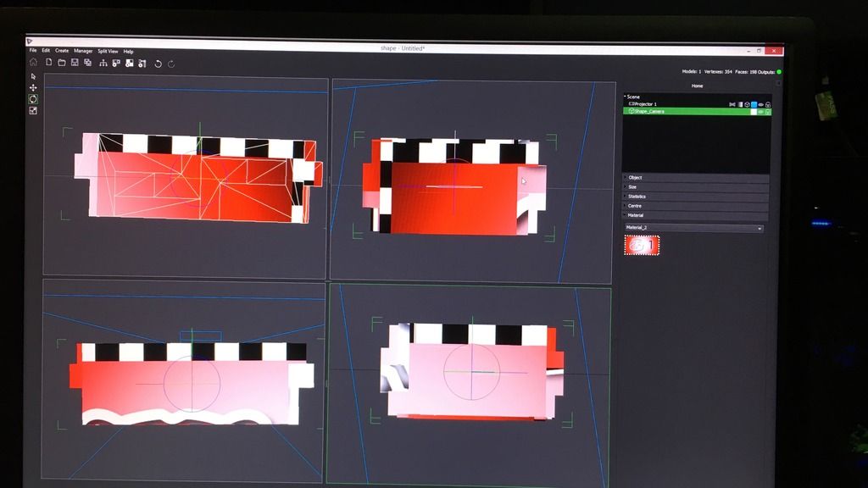Click the gradient shading icon on Projector 1 row
Screen dimensions: 868x488
click(739, 104)
